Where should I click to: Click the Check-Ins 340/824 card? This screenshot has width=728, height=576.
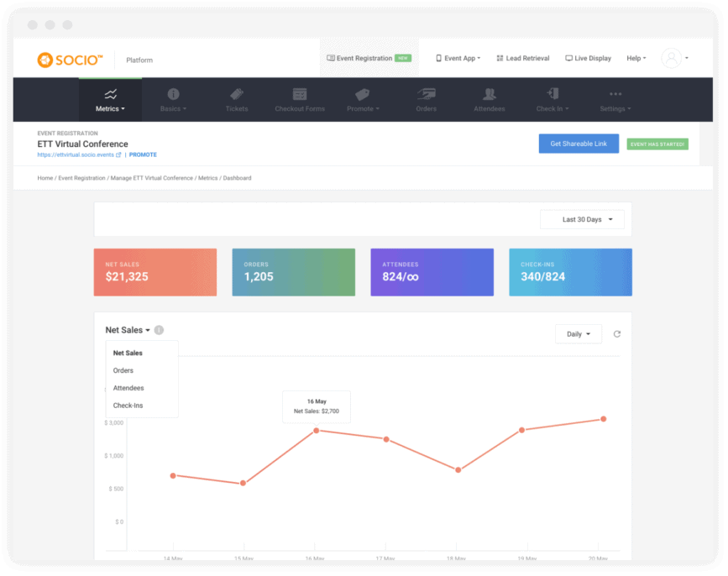point(571,272)
